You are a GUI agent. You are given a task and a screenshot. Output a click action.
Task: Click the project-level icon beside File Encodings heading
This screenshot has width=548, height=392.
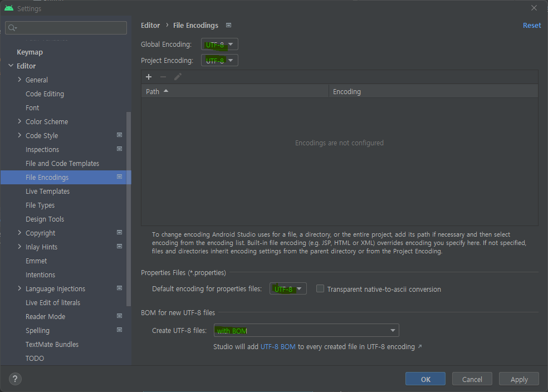(x=228, y=25)
